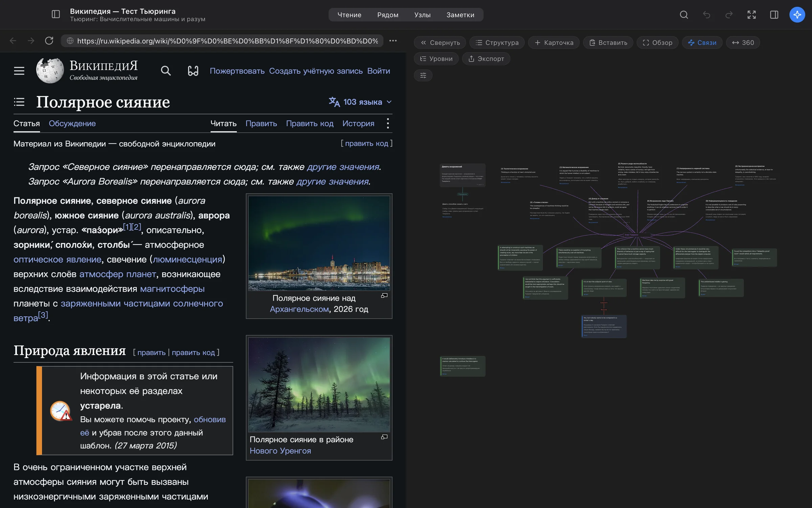Image resolution: width=812 pixels, height=508 pixels.
Task: Click the Обзор overview button
Action: (657, 43)
